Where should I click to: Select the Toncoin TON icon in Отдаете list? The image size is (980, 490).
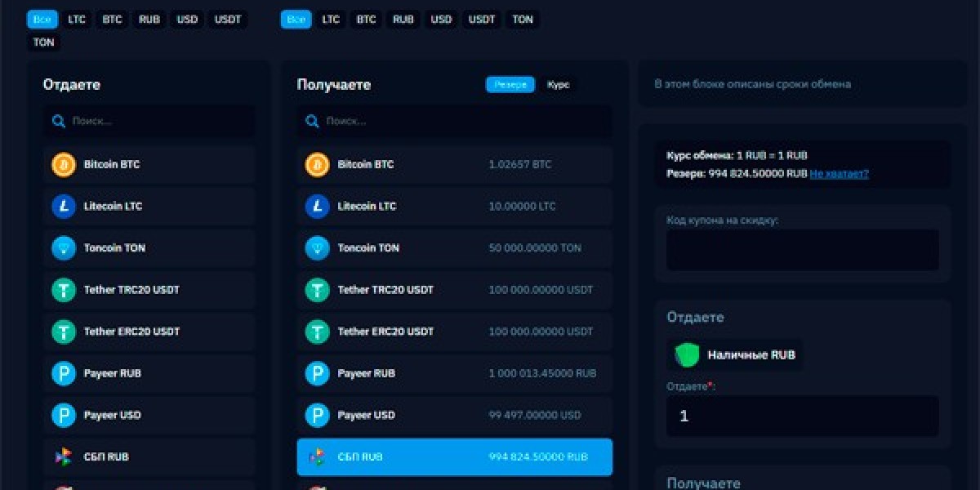pos(63,247)
